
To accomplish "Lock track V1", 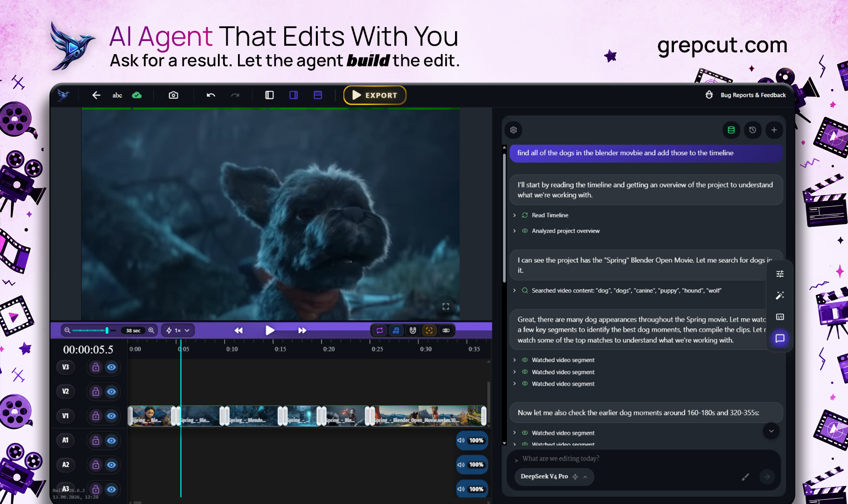I will coord(96,416).
